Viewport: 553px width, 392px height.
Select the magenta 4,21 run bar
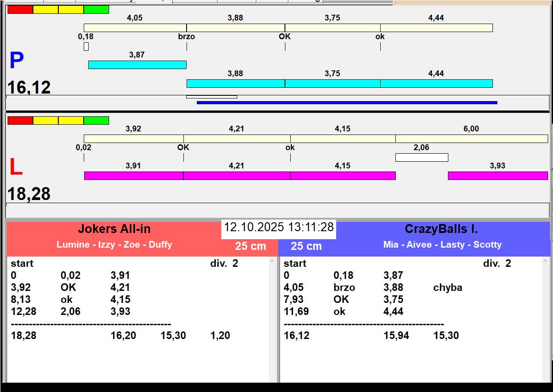237,176
